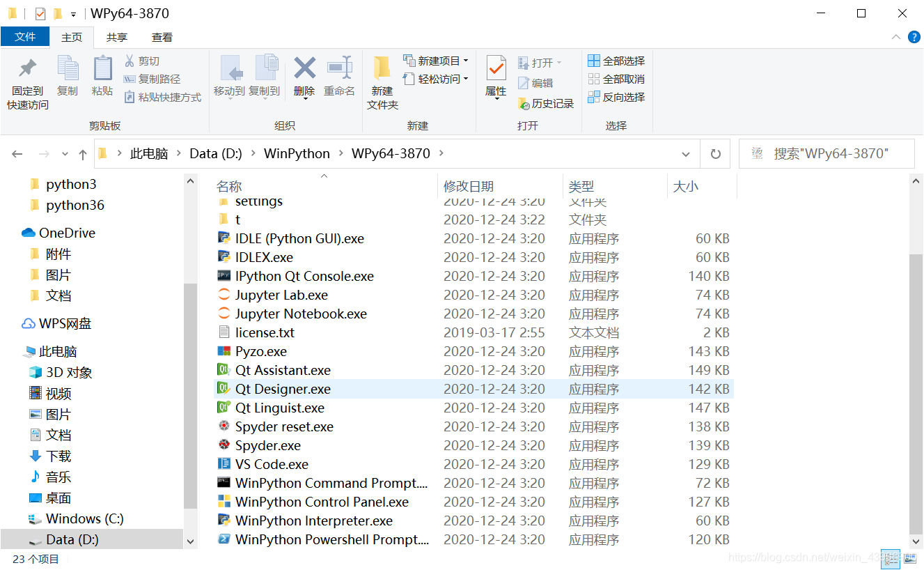Click the New folder (新建文件夹) icon

[x=382, y=68]
